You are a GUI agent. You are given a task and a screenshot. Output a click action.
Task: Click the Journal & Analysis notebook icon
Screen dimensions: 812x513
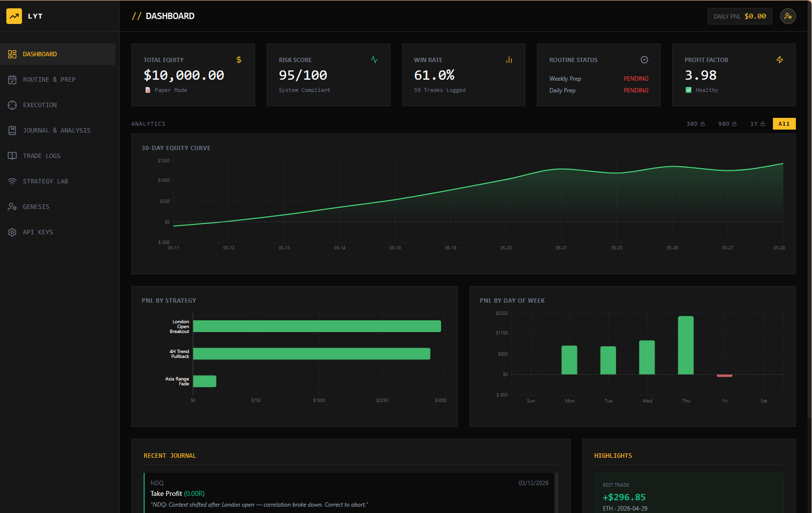coord(12,131)
